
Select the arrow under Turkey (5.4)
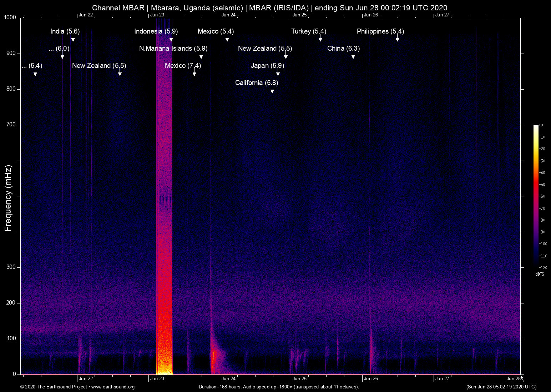pyautogui.click(x=320, y=39)
